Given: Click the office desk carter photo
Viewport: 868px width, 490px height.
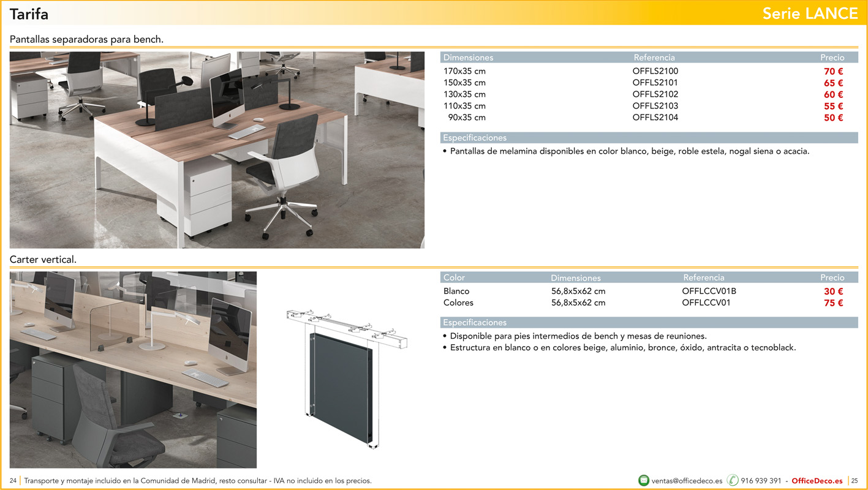Looking at the screenshot, I should coord(133,369).
